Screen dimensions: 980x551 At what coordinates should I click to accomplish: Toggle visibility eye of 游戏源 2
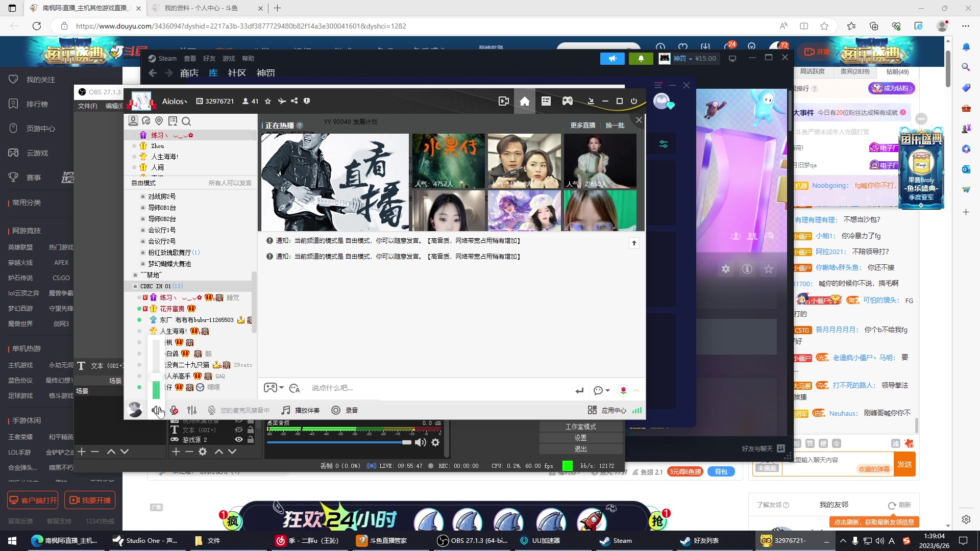[x=238, y=439]
